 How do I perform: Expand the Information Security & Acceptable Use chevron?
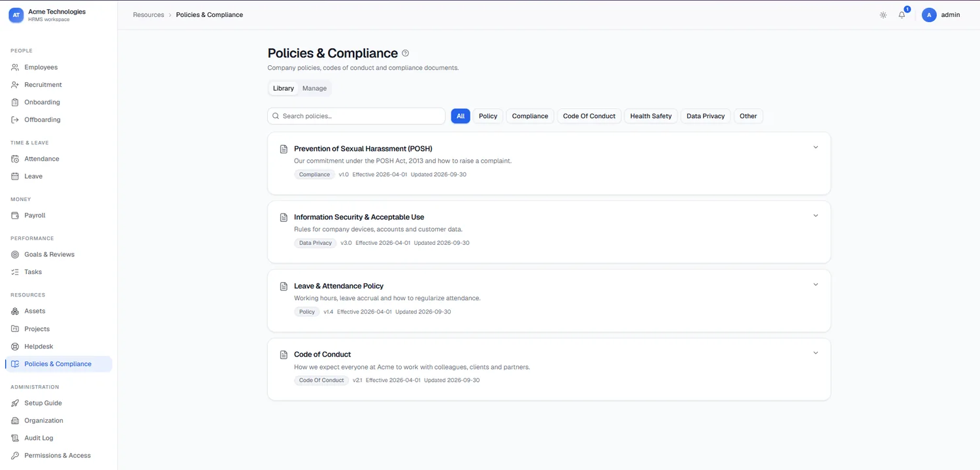[x=815, y=215]
